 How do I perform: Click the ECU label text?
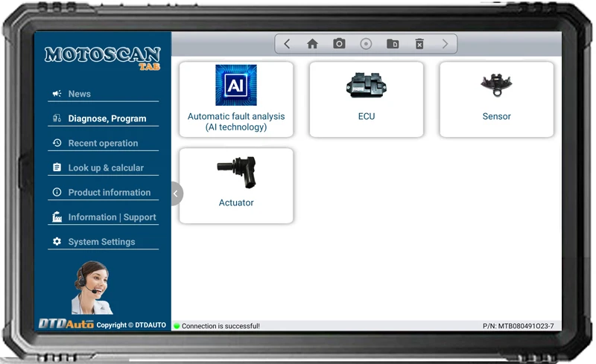coord(367,116)
